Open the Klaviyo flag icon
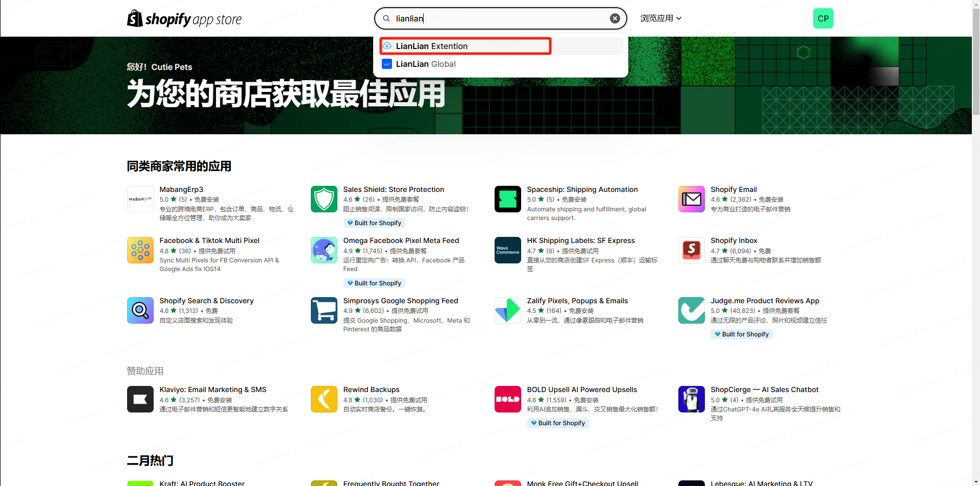The height and width of the screenshot is (486, 980). [x=140, y=399]
